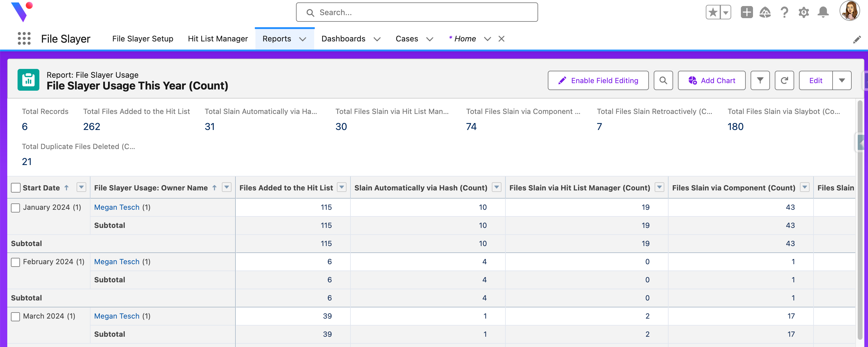Screen dimensions: 868x347
Task: Click the global Search field
Action: 417,12
